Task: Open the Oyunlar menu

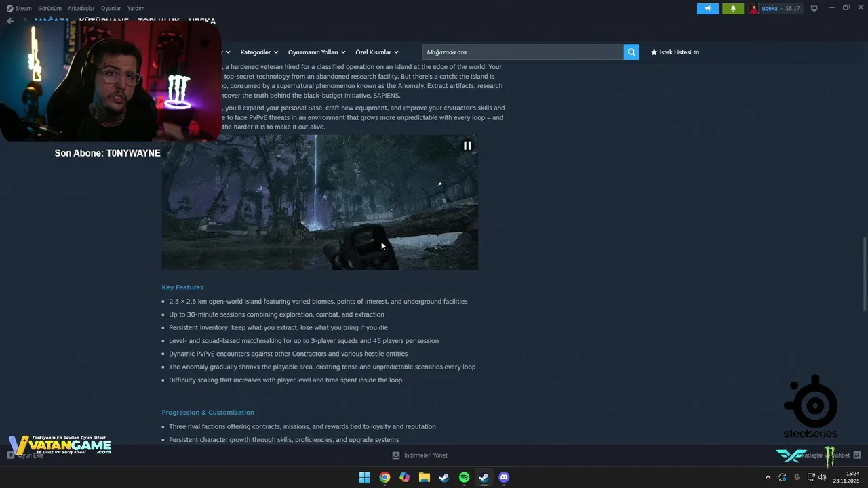Action: tap(111, 8)
